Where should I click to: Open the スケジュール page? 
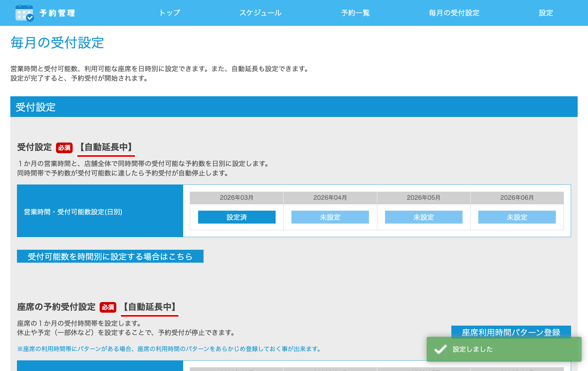coord(260,13)
